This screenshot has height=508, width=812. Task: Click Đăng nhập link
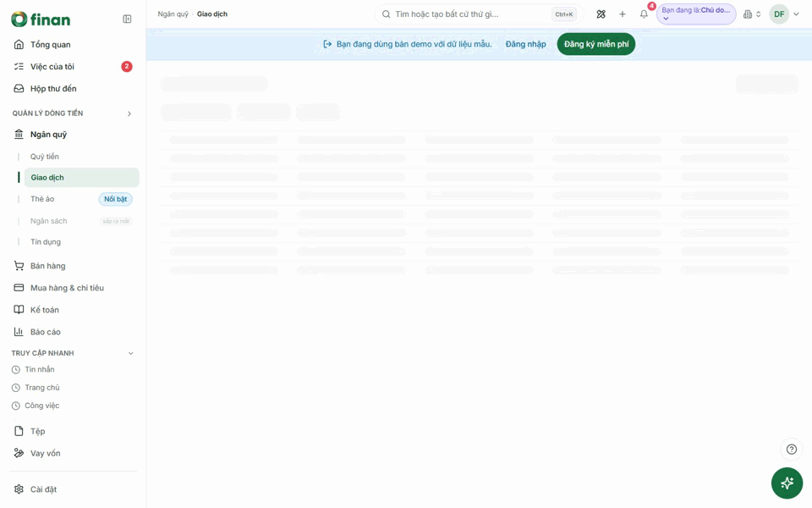coord(525,44)
